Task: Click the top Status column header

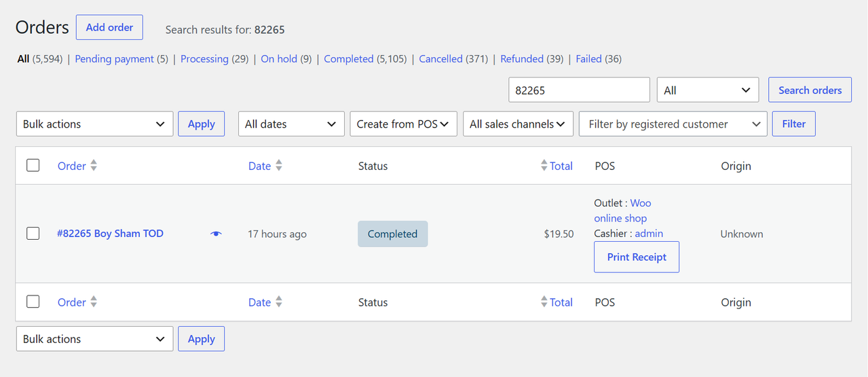Action: point(373,166)
